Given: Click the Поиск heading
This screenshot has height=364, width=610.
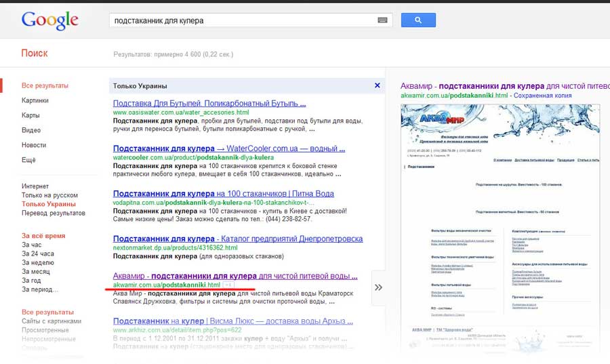Looking at the screenshot, I should [x=35, y=54].
